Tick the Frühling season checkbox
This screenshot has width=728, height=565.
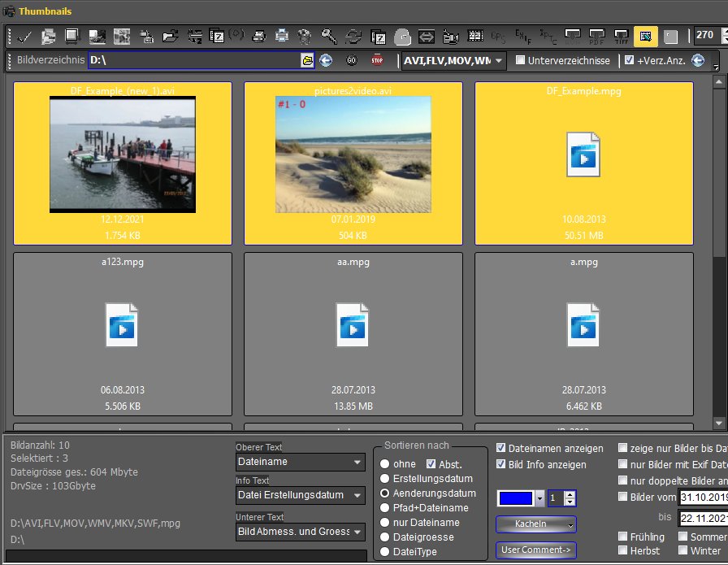pos(623,537)
